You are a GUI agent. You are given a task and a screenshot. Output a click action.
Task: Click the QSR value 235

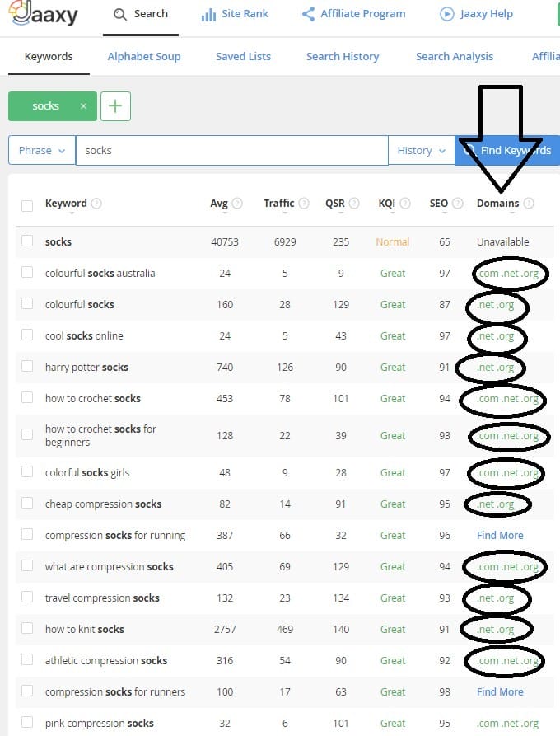340,241
